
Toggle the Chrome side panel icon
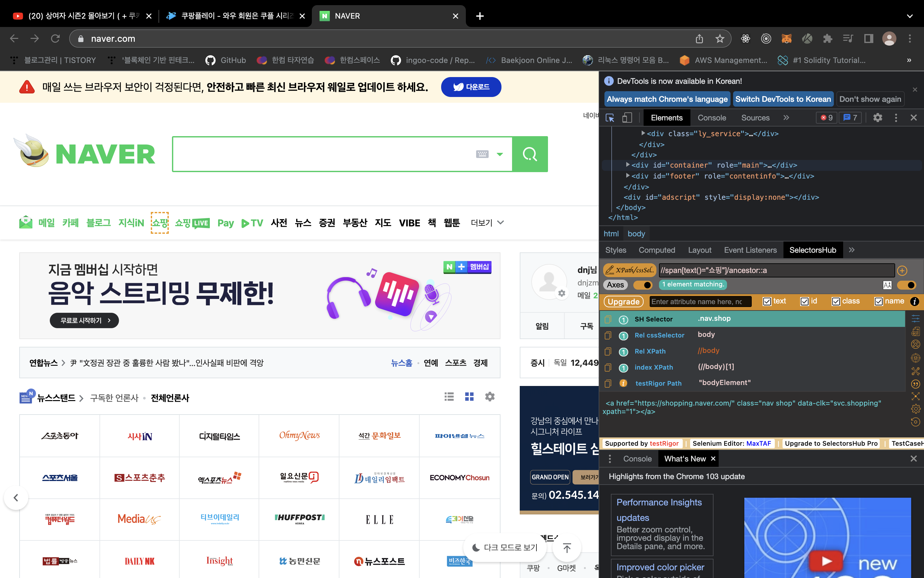[868, 39]
